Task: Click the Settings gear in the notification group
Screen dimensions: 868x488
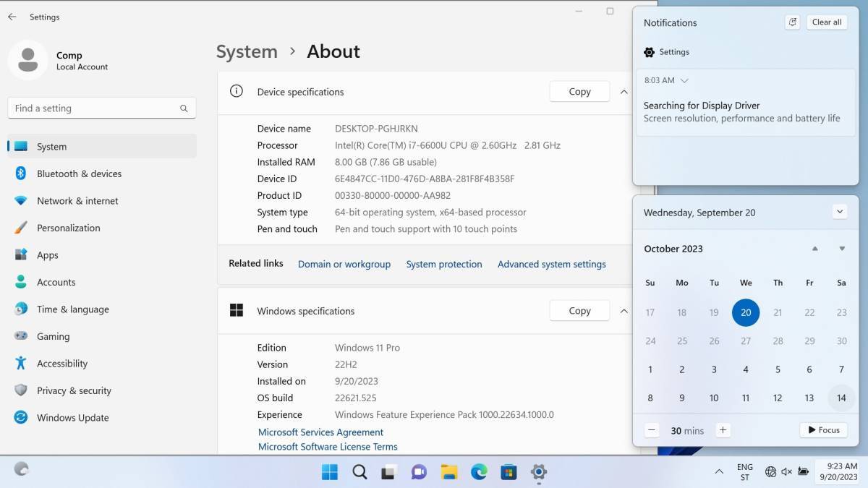Action: 650,52
